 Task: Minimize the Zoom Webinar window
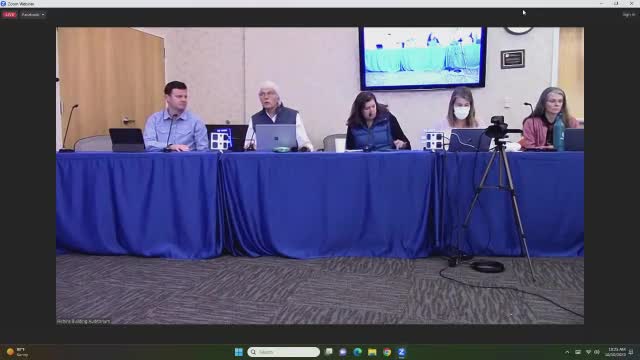(x=601, y=3)
